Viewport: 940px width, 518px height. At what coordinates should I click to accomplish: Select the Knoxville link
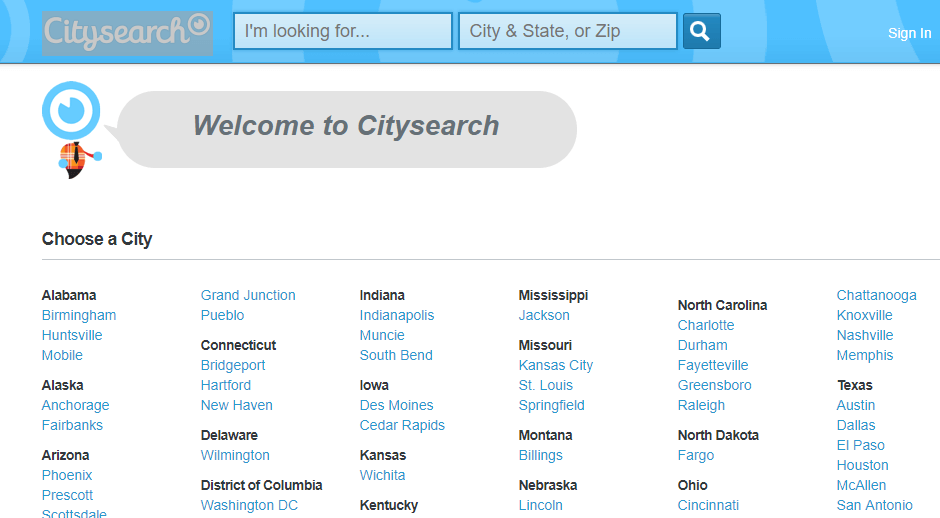864,315
